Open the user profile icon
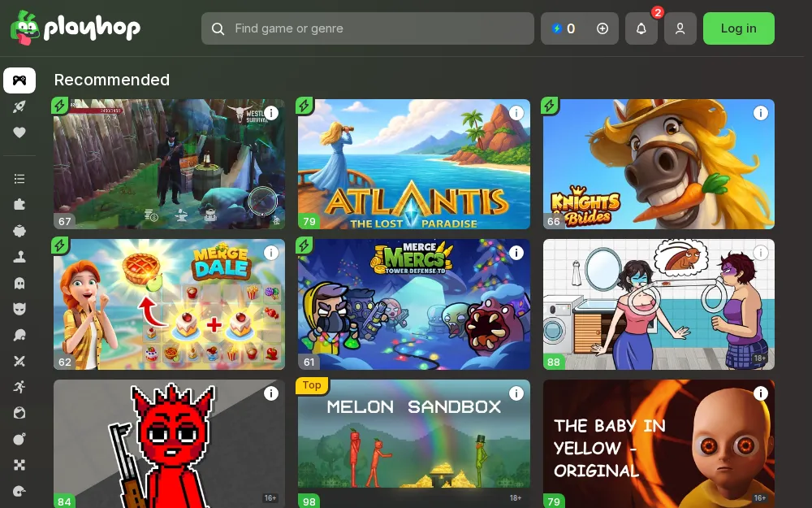Image resolution: width=812 pixels, height=508 pixels. (x=680, y=28)
